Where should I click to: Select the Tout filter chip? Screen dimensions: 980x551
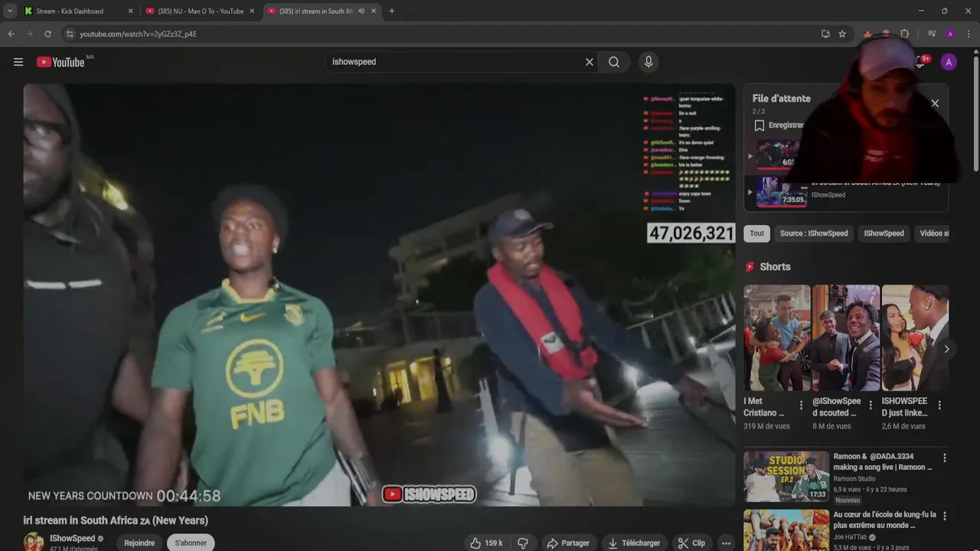coord(756,233)
